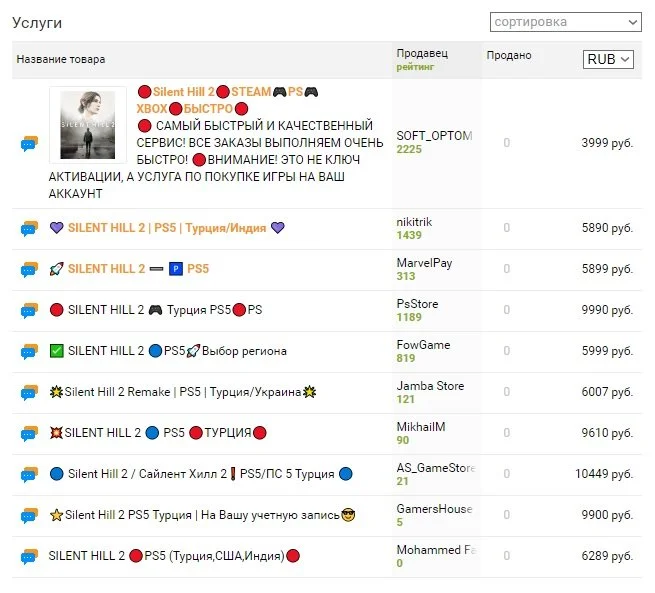Sort by Продавец column header
The image size is (655, 593).
click(x=422, y=53)
